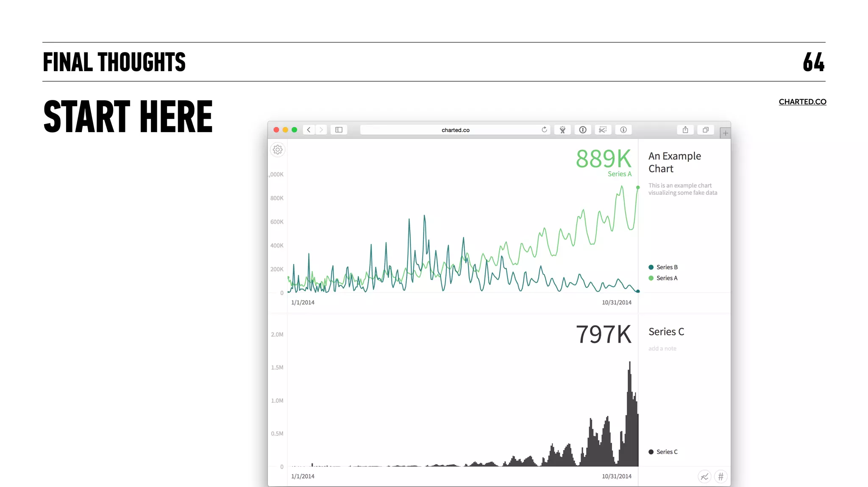The image size is (868, 487).
Task: Click the info circle extension icon
Action: 623,130
